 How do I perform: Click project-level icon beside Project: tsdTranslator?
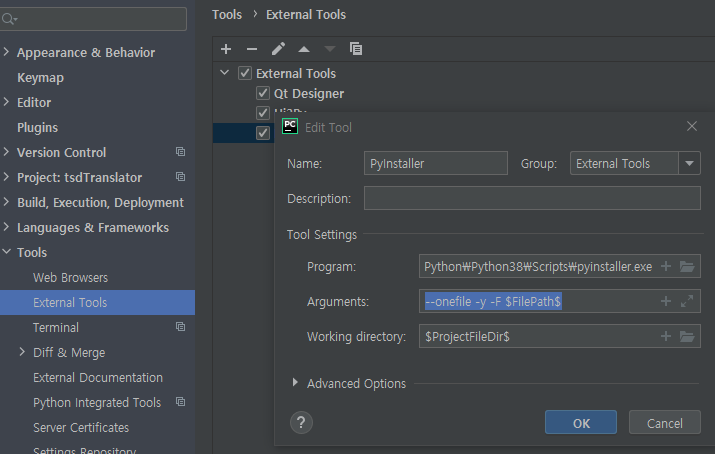(x=181, y=177)
